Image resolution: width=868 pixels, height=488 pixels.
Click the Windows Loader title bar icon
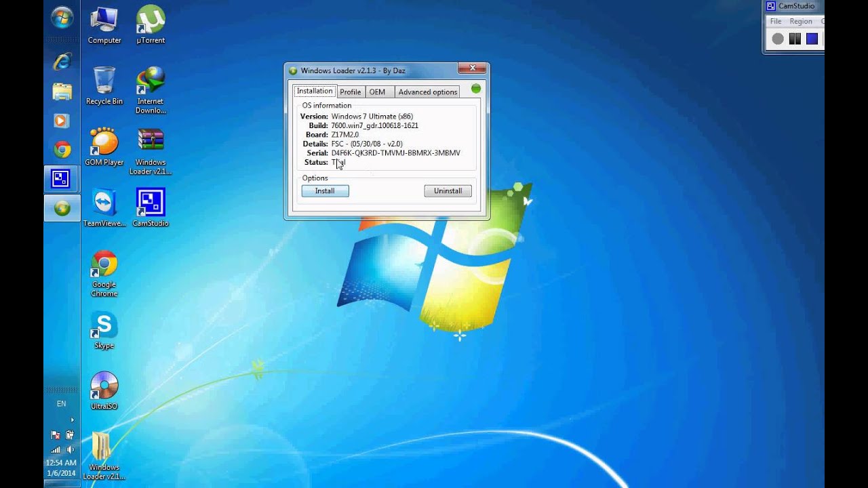(293, 70)
